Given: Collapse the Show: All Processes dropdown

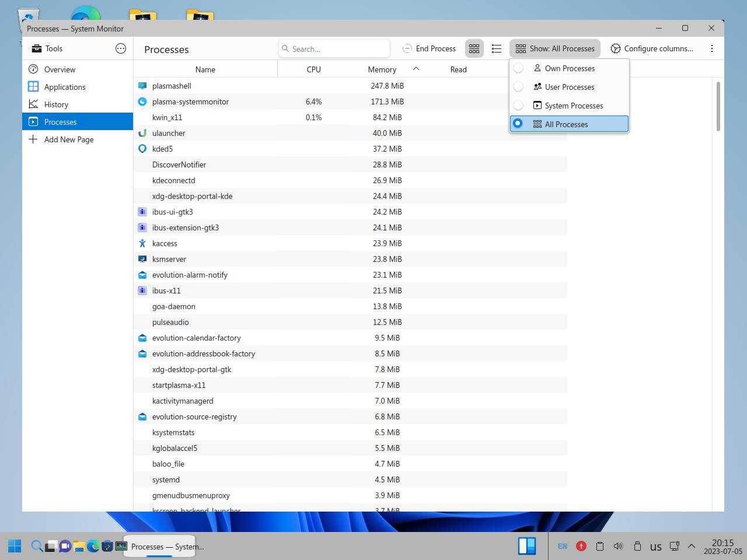Looking at the screenshot, I should click(x=555, y=48).
